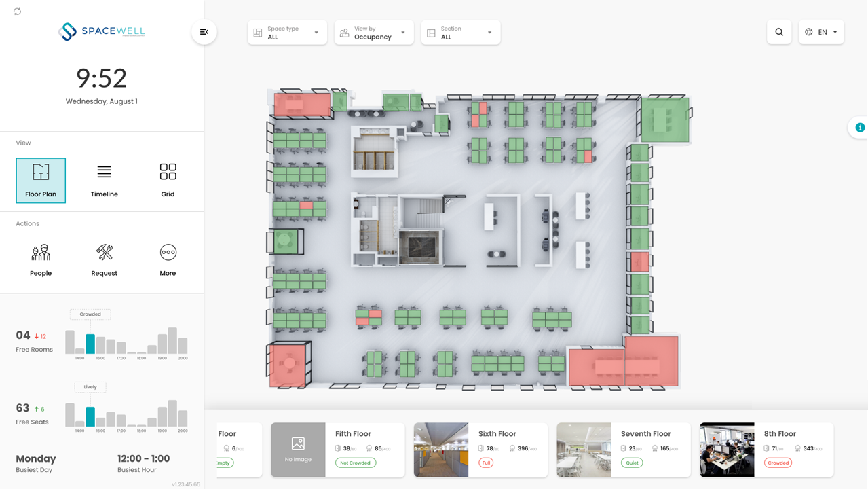Click the Lively label above the seats chart

pyautogui.click(x=90, y=387)
